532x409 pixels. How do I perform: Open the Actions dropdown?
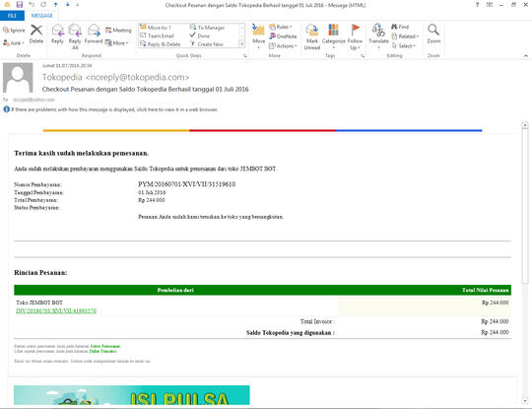pos(283,45)
